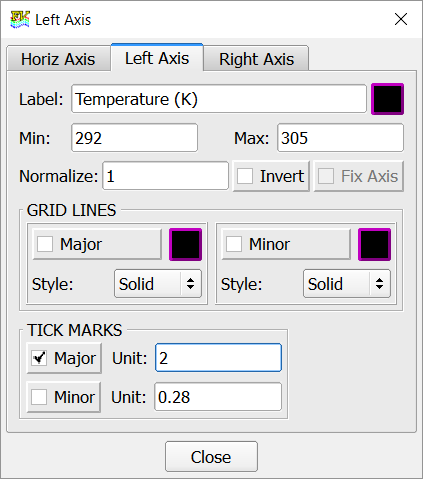Click the Min value field
Screen dimensions: 423x479
pyautogui.click(x=134, y=138)
